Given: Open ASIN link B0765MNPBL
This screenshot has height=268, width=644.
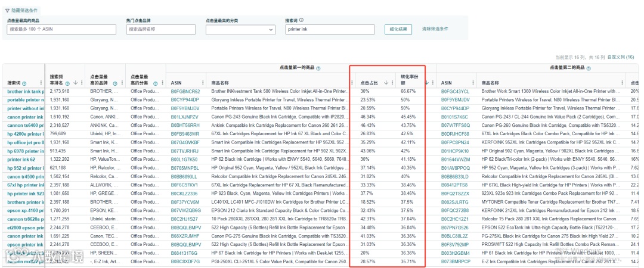Looking at the screenshot, I should [185, 168].
